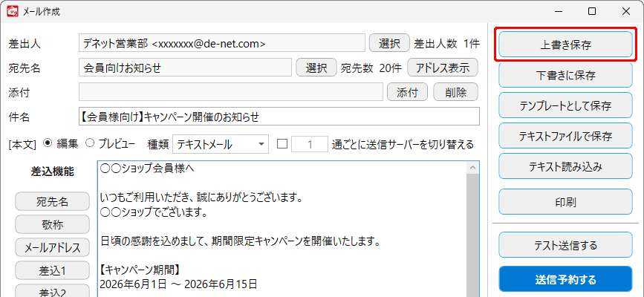Click テスト送信する button
Image resolution: width=644 pixels, height=297 pixels.
coord(565,245)
